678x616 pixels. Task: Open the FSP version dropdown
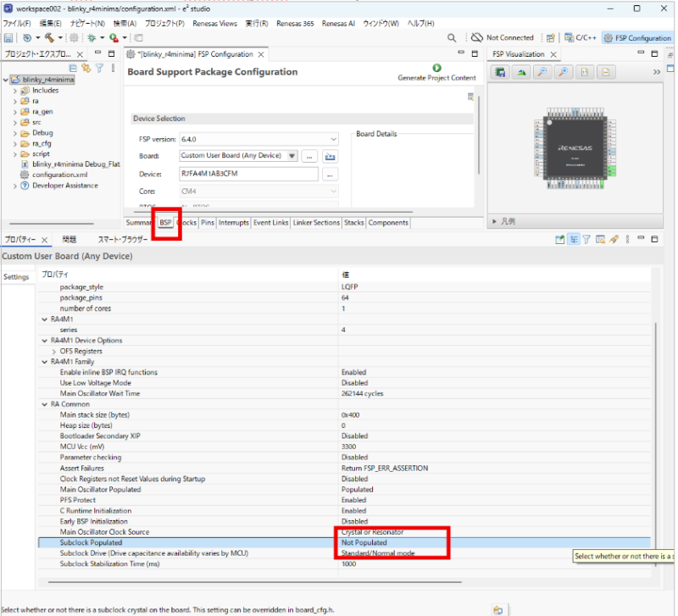[x=333, y=139]
